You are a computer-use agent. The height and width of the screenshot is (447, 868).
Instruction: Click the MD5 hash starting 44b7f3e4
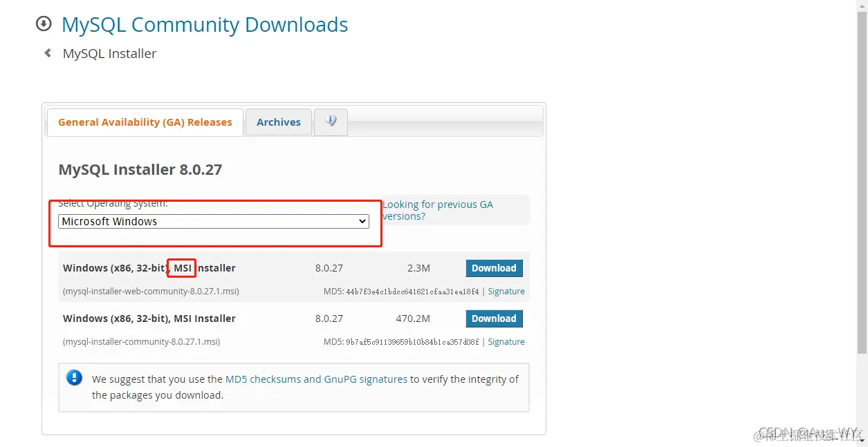[412, 292]
